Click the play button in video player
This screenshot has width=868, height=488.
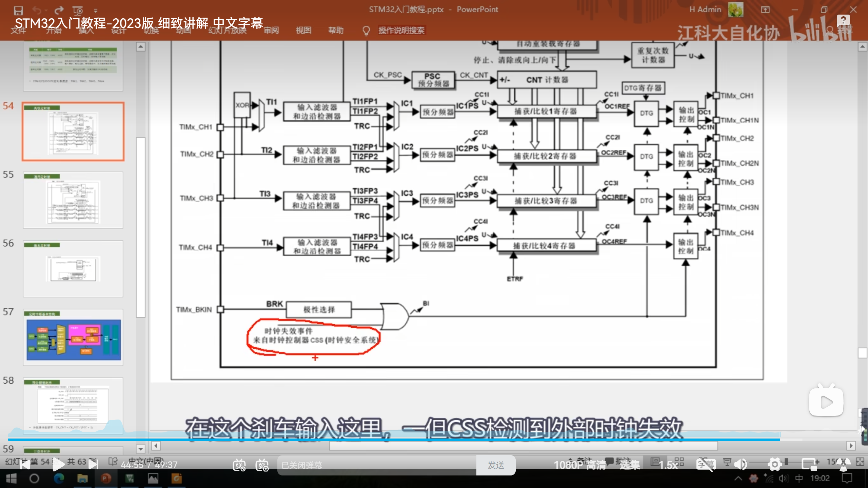tap(58, 465)
